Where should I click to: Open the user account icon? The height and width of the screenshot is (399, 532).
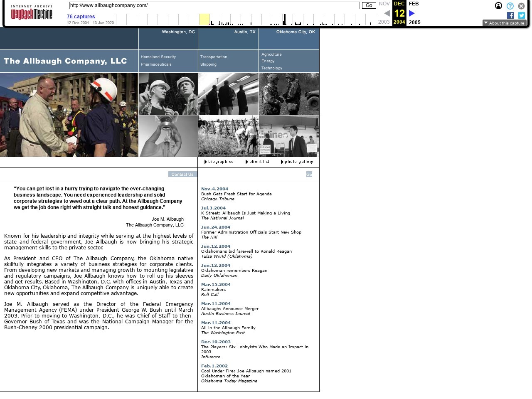(498, 6)
